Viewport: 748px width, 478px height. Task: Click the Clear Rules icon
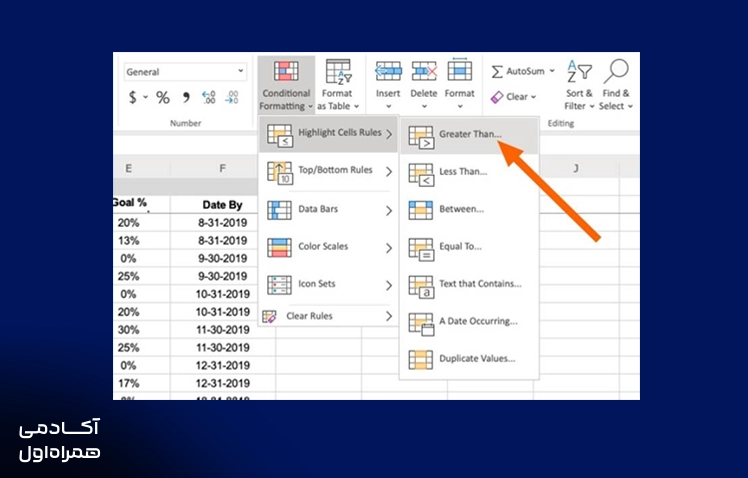[x=269, y=316]
